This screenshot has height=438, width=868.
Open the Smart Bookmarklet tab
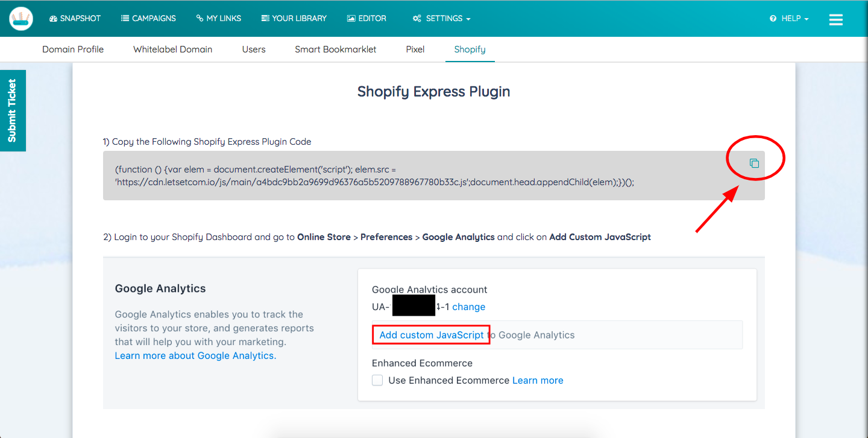[336, 49]
